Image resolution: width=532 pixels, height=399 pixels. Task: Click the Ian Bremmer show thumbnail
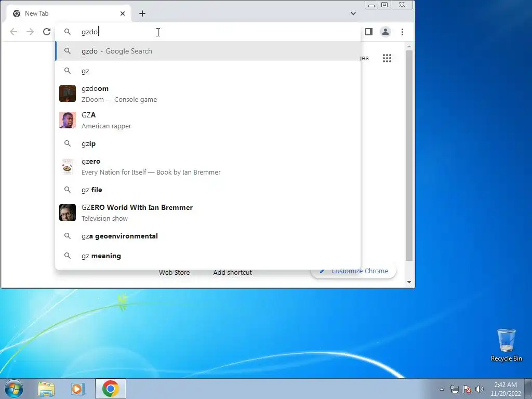point(68,212)
